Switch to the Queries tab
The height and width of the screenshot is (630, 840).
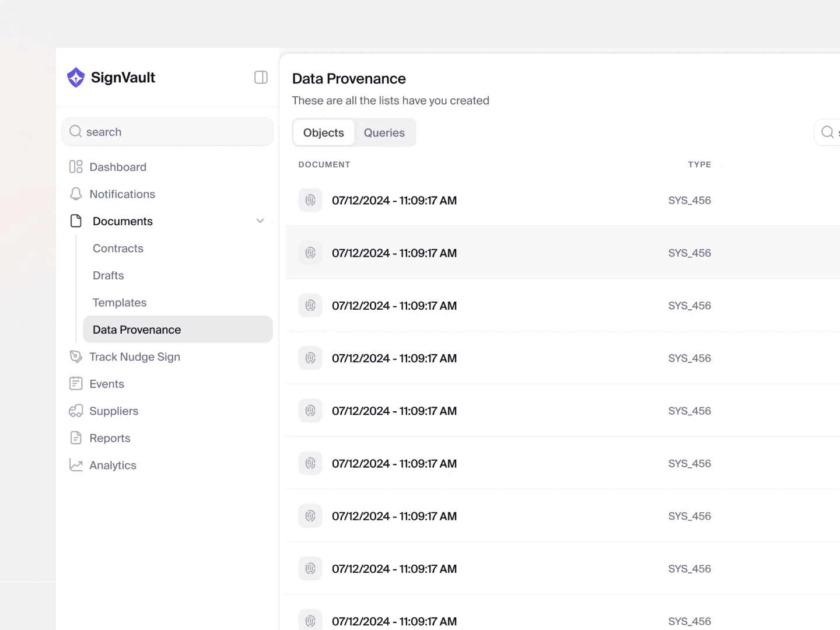pyautogui.click(x=384, y=132)
